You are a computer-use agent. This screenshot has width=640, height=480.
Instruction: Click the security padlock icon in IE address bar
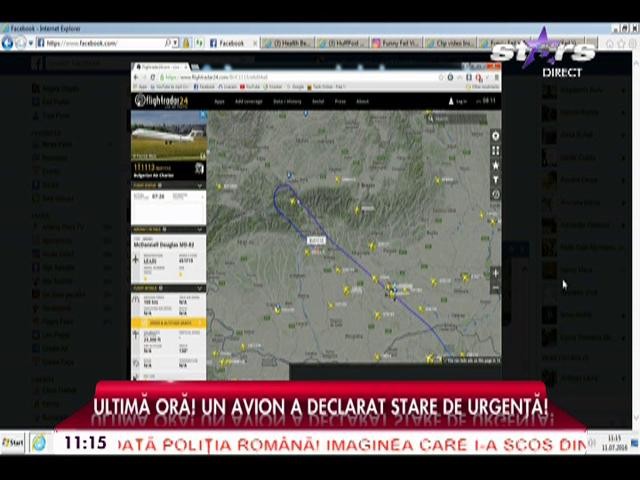(x=187, y=43)
